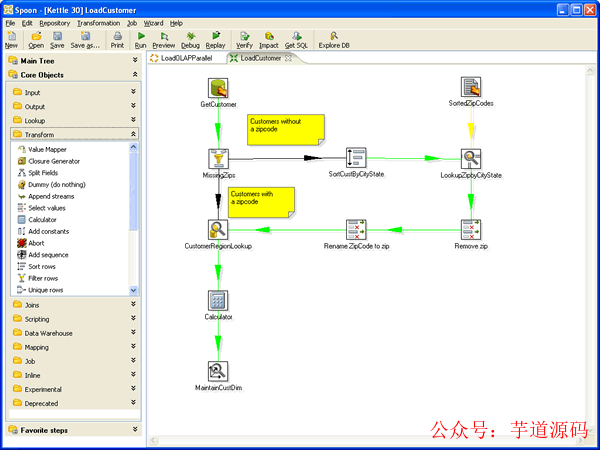
Task: Select the GetCustomer step icon
Action: pos(218,88)
